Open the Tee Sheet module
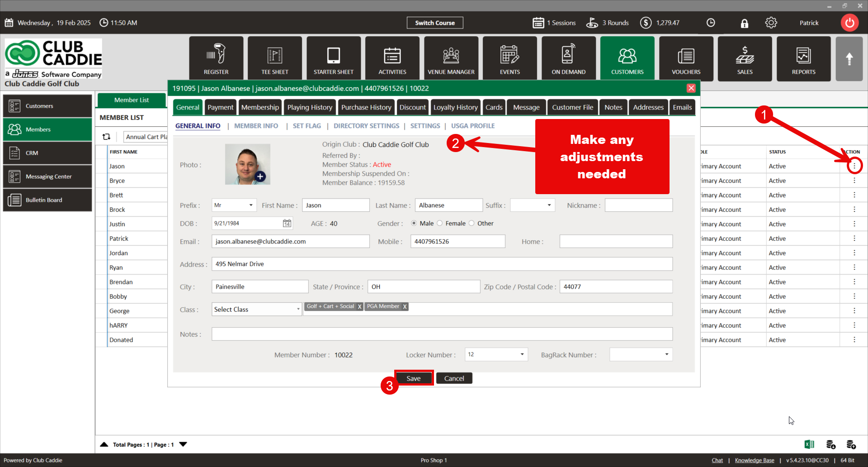868x467 pixels. (275, 59)
